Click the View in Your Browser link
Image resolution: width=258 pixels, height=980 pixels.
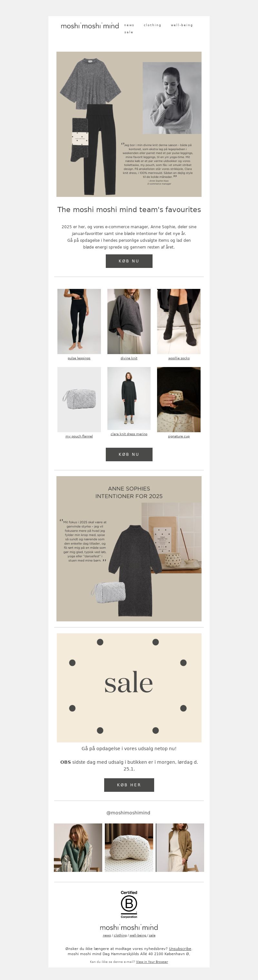(x=152, y=962)
